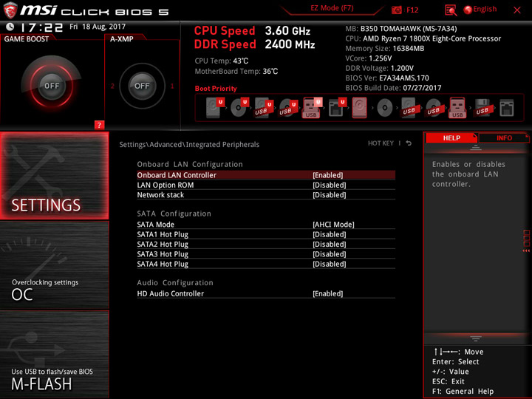Change Network stack [Disabled] value
The height and width of the screenshot is (399, 532).
pos(329,195)
